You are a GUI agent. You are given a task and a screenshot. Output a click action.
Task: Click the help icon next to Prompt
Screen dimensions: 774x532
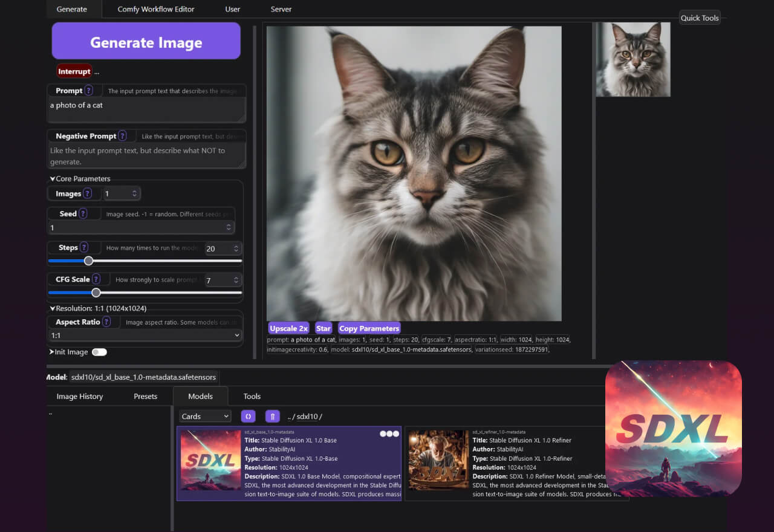(88, 91)
